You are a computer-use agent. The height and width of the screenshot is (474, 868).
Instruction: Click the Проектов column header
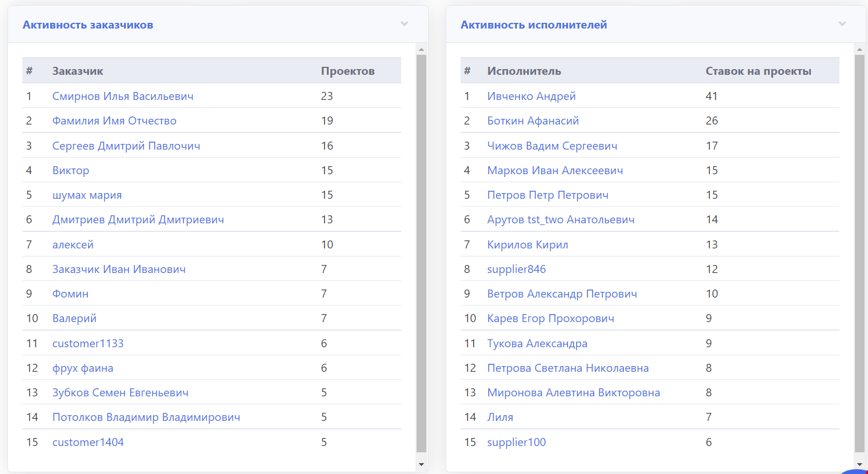pos(347,71)
